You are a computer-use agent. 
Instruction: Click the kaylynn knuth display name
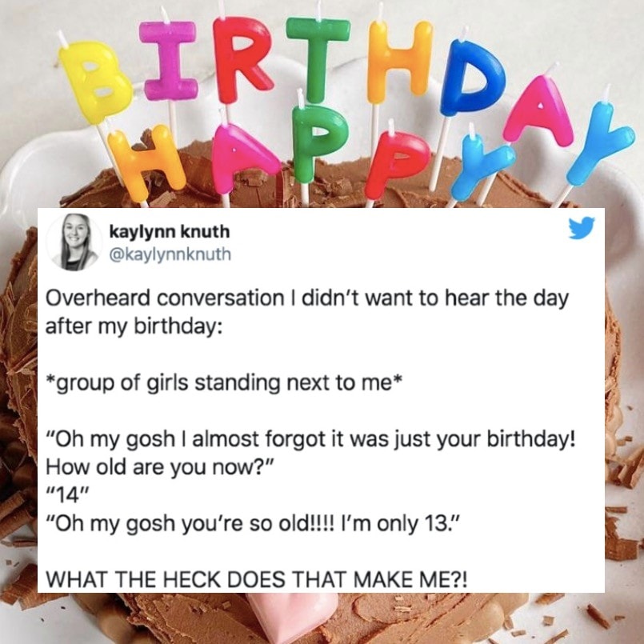click(170, 232)
